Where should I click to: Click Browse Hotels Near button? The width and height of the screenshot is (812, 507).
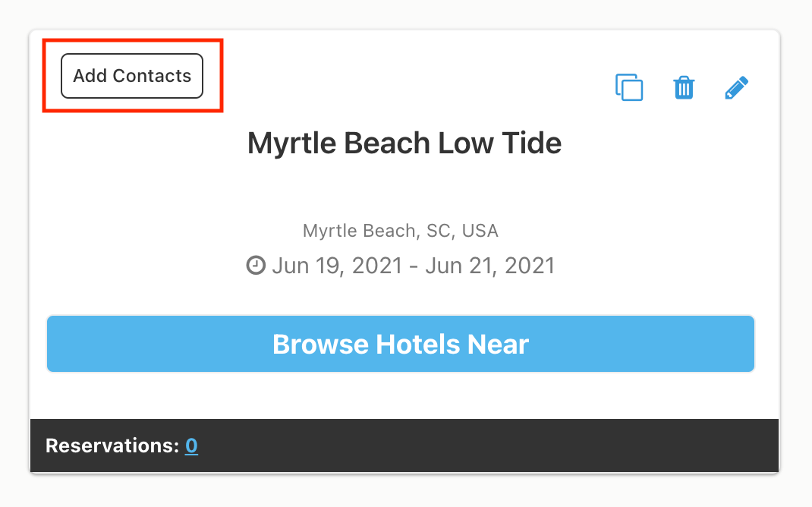click(x=400, y=344)
